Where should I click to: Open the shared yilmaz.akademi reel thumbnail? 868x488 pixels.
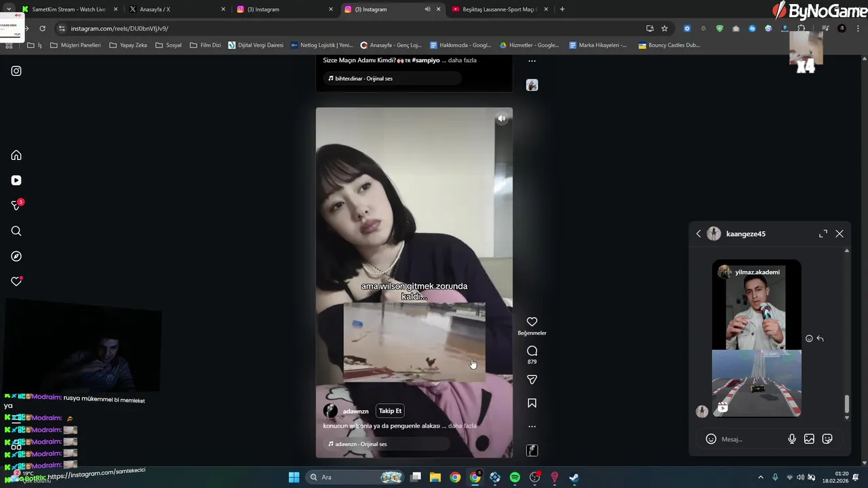click(757, 338)
